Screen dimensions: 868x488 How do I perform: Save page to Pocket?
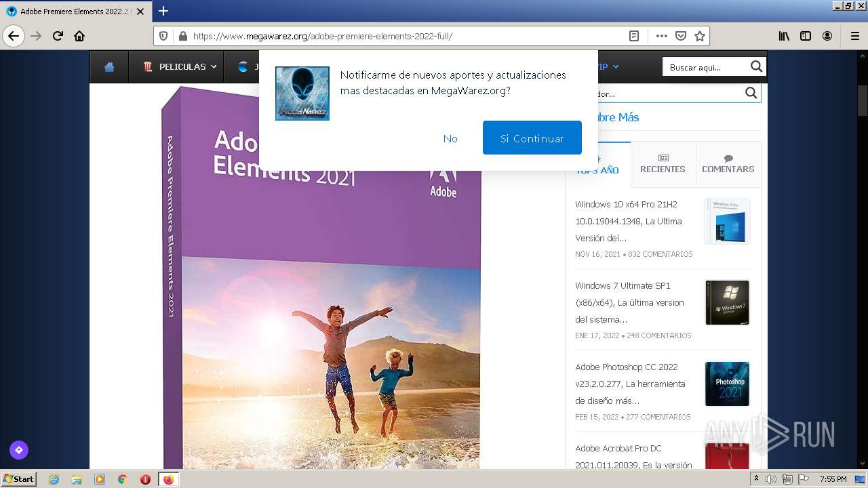tap(681, 36)
